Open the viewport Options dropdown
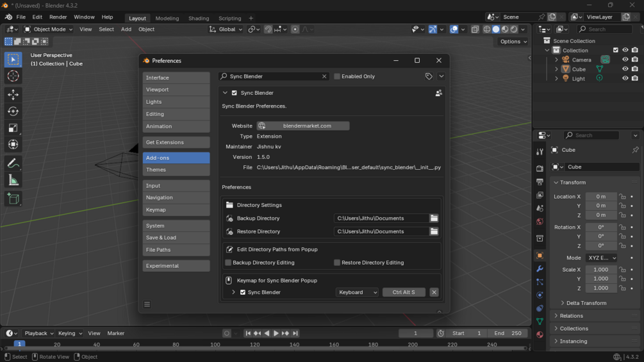The image size is (644, 362). click(x=513, y=42)
